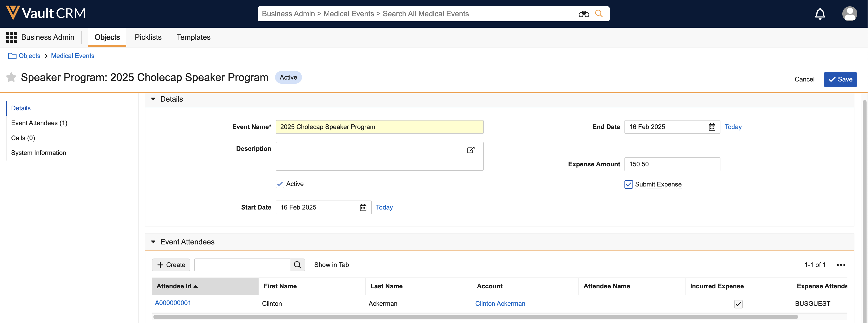Open the notifications bell
Image resolution: width=868 pixels, height=323 pixels.
(820, 14)
